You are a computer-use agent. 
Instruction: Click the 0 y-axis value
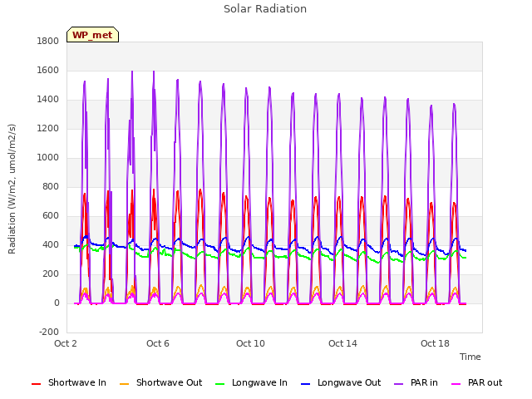click(x=57, y=303)
